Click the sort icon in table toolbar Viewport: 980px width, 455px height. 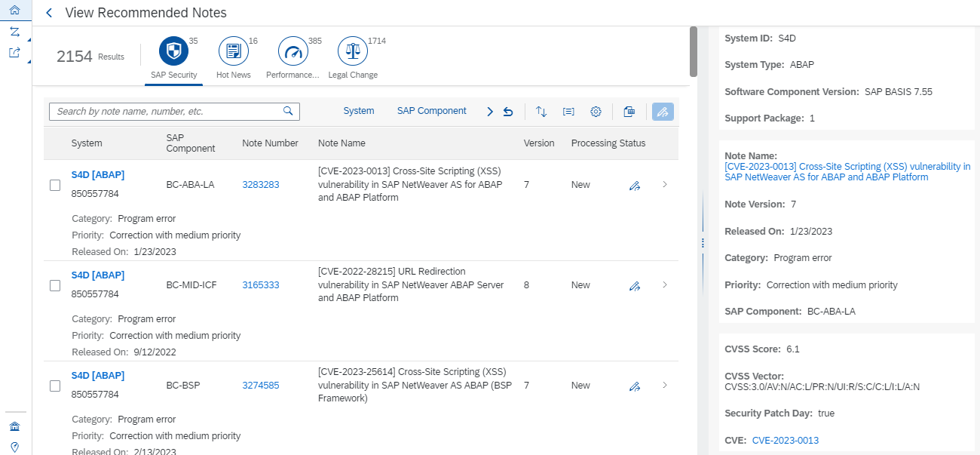[541, 112]
